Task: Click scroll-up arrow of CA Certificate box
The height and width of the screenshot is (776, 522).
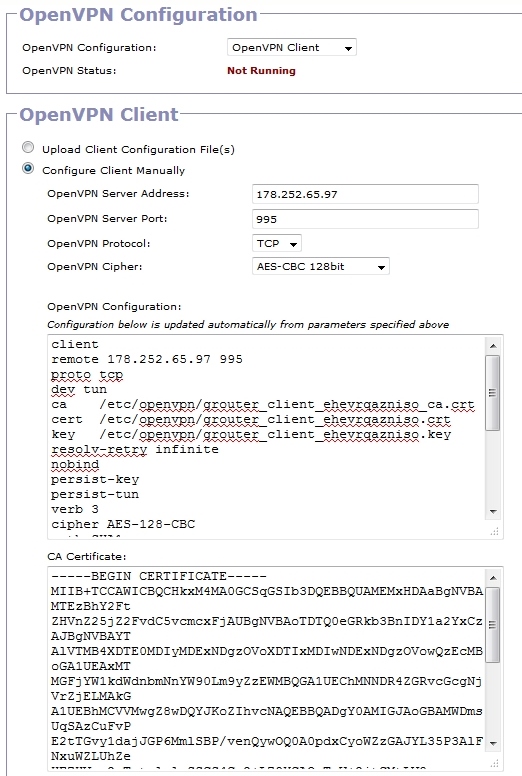Action: pyautogui.click(x=493, y=578)
